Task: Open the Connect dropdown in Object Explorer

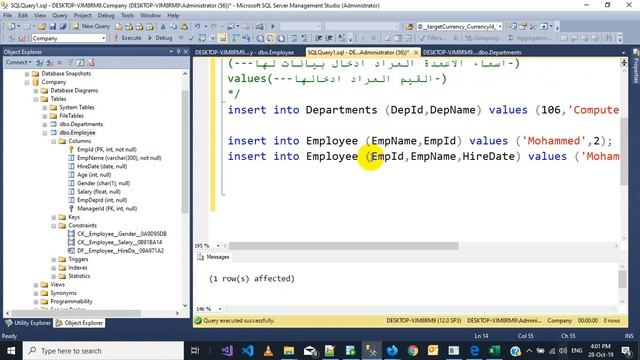Action: [18, 62]
